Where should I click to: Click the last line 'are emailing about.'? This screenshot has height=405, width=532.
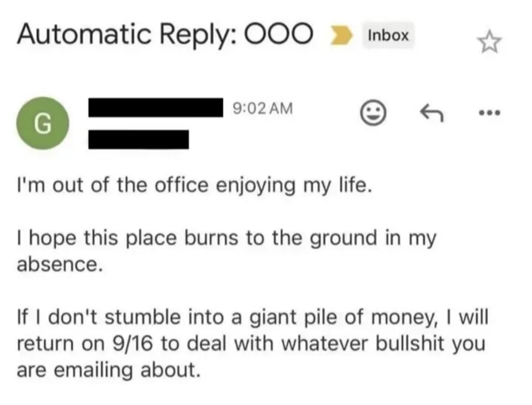point(109,370)
